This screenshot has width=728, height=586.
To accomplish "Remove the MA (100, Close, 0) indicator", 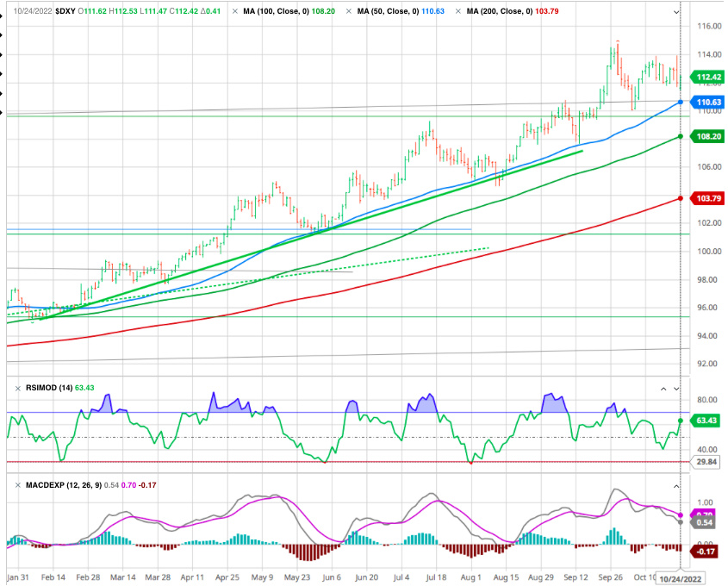I will click(x=235, y=11).
